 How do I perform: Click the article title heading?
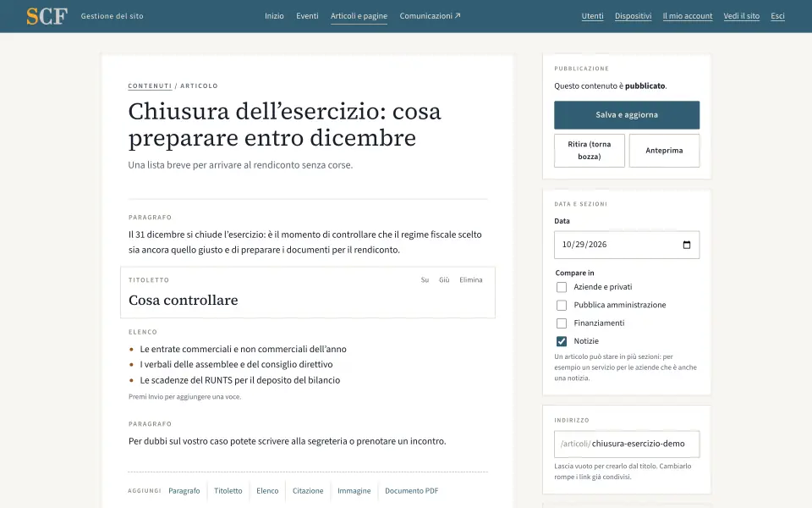[x=285, y=124]
